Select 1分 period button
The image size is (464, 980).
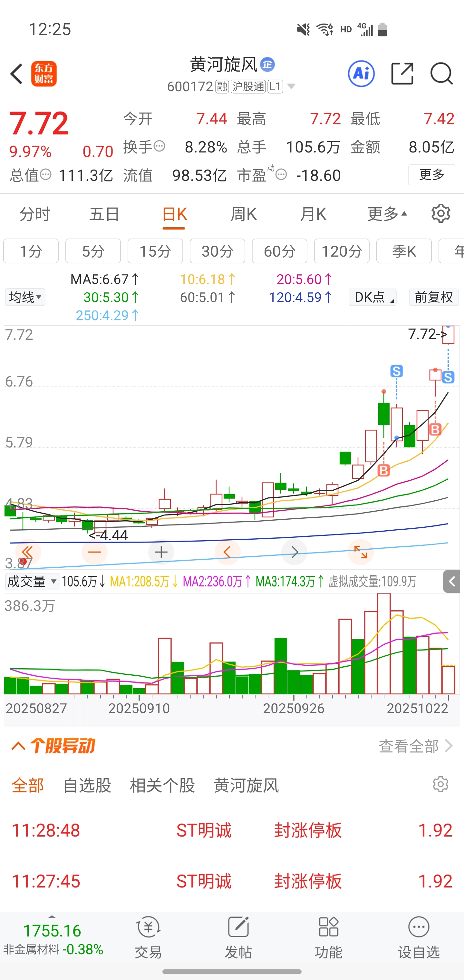31,251
